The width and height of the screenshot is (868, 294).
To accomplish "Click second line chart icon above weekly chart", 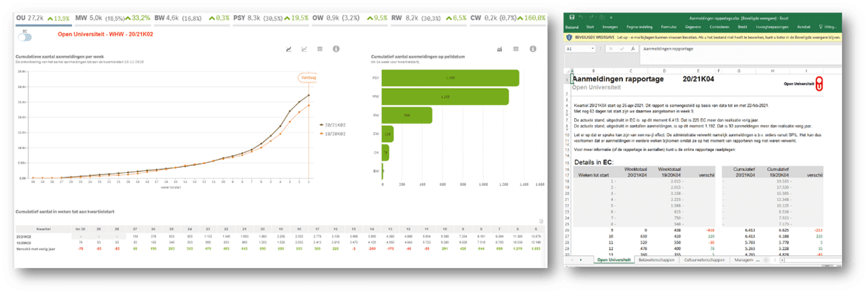I will [305, 49].
